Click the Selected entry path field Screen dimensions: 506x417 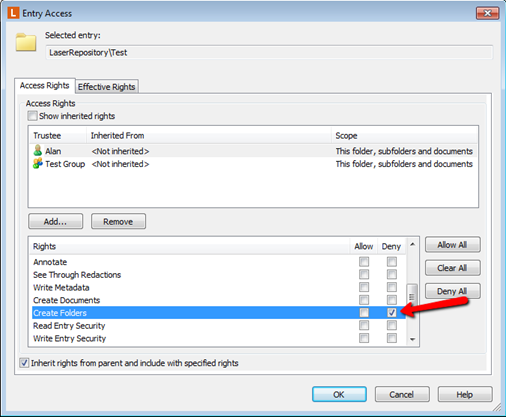[269, 53]
